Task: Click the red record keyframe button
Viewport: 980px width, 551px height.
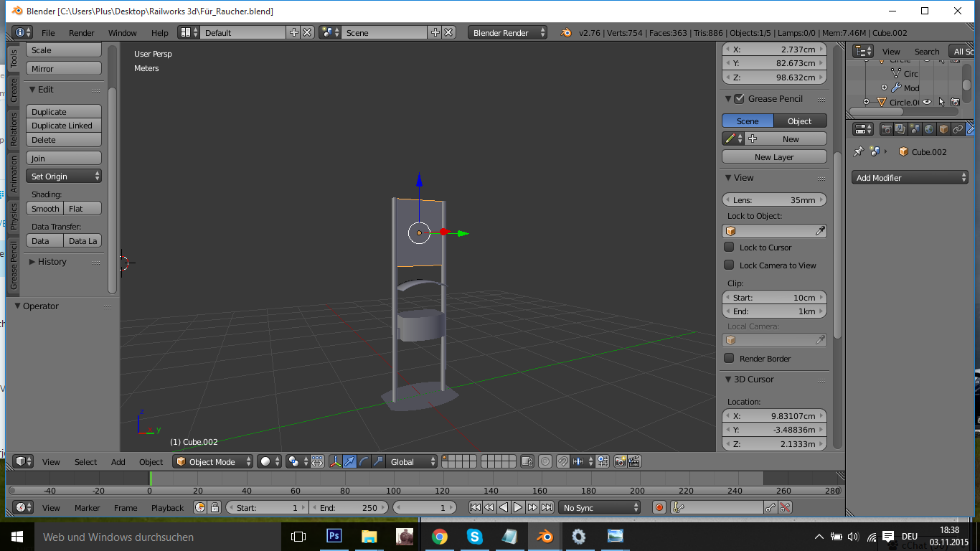Action: (659, 508)
